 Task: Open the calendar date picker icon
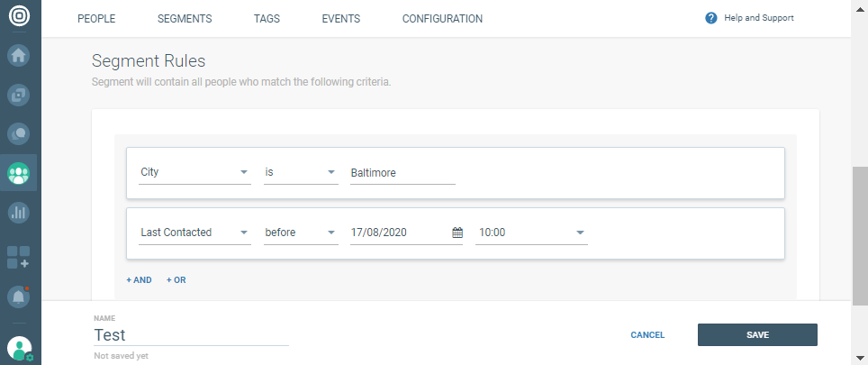click(x=457, y=233)
